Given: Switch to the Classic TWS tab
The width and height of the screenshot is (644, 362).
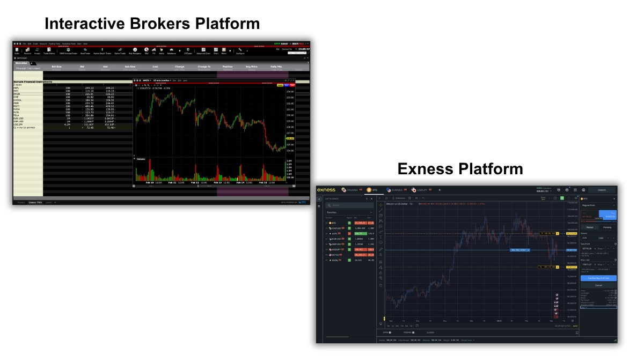Looking at the screenshot, I should [x=36, y=202].
